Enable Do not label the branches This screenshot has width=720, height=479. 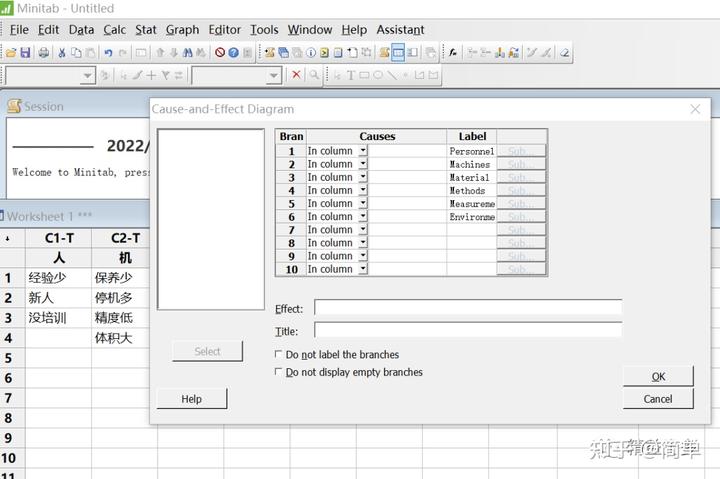pyautogui.click(x=278, y=354)
